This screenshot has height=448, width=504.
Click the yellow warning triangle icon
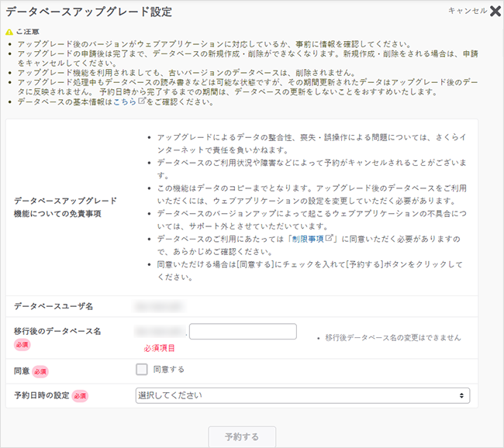pyautogui.click(x=9, y=33)
